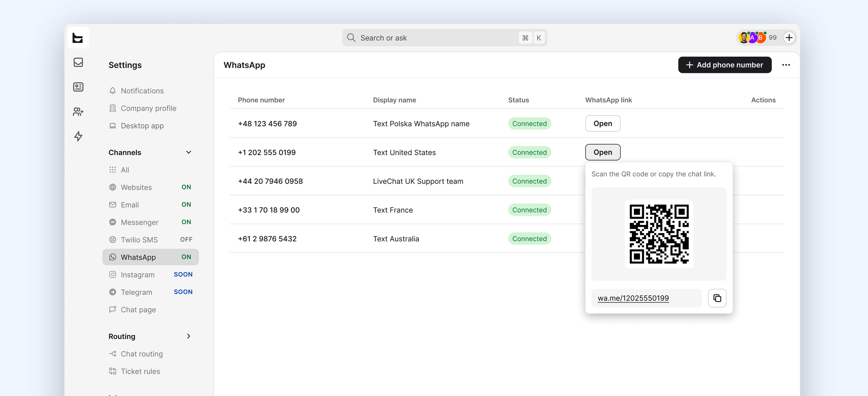Select the Twilio SMS channel
The width and height of the screenshot is (868, 396).
[139, 240]
